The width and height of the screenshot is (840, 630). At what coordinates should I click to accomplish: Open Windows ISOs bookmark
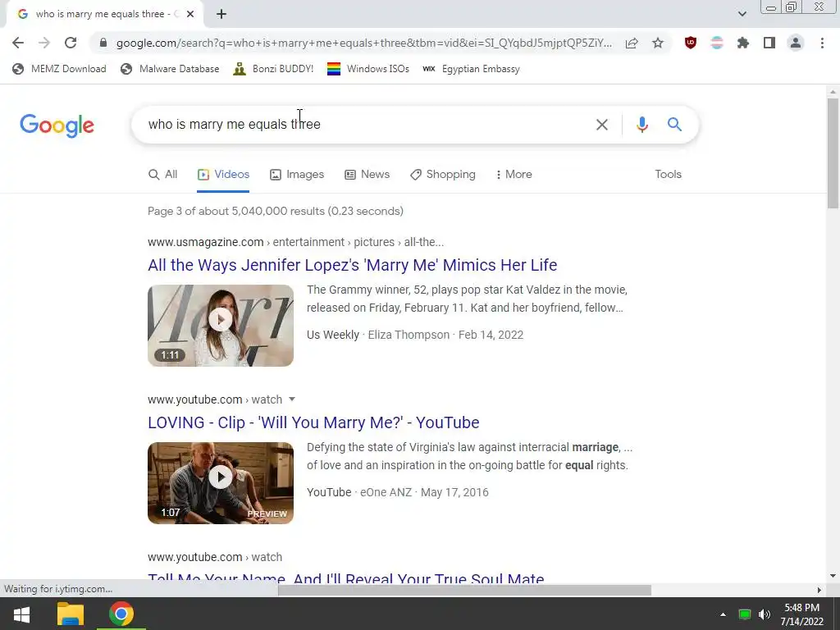click(x=368, y=69)
